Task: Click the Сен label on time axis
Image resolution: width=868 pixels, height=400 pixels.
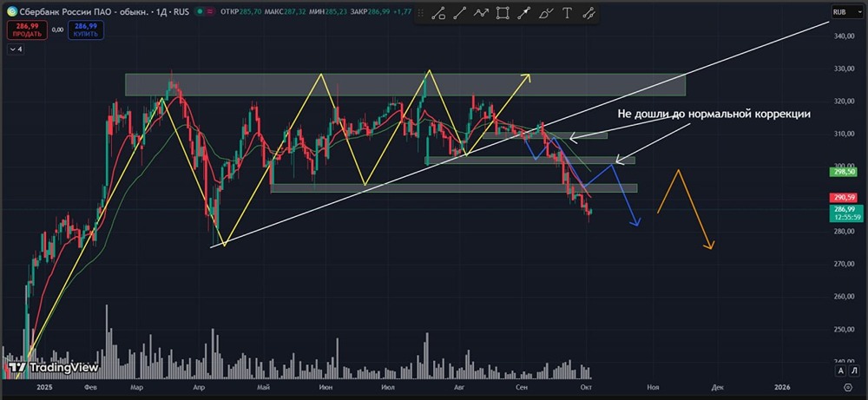Action: [521, 387]
